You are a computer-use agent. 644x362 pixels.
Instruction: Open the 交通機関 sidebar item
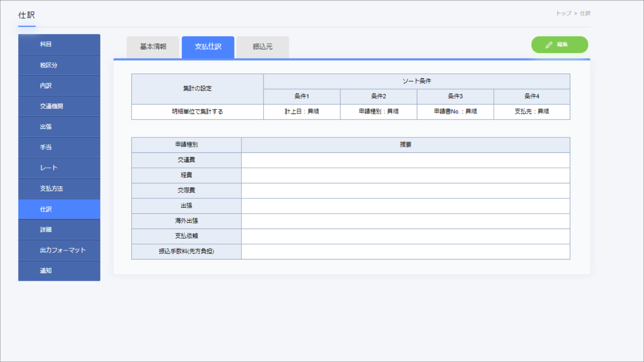[x=59, y=106]
